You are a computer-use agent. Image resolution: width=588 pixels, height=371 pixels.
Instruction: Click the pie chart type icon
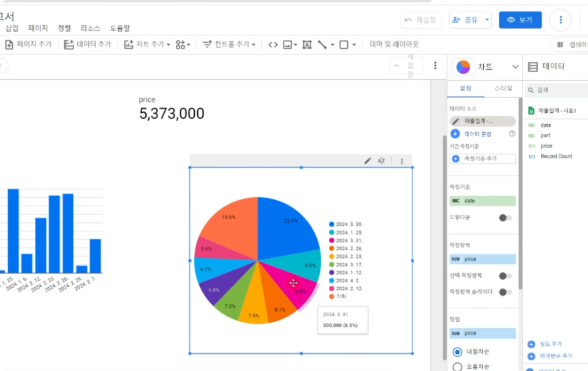point(463,67)
